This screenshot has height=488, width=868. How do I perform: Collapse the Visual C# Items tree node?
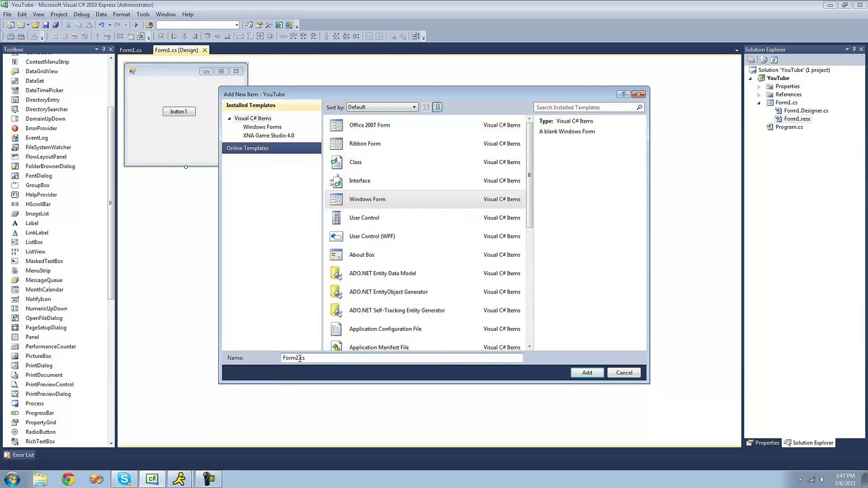(x=229, y=119)
